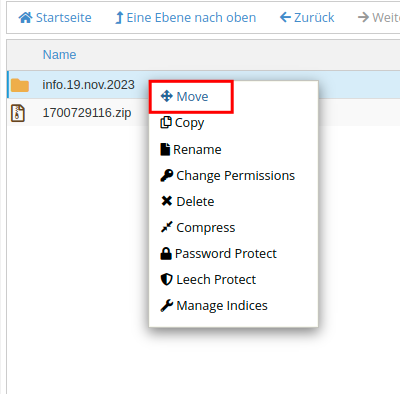Click the house icon beside Startseite

25,17
